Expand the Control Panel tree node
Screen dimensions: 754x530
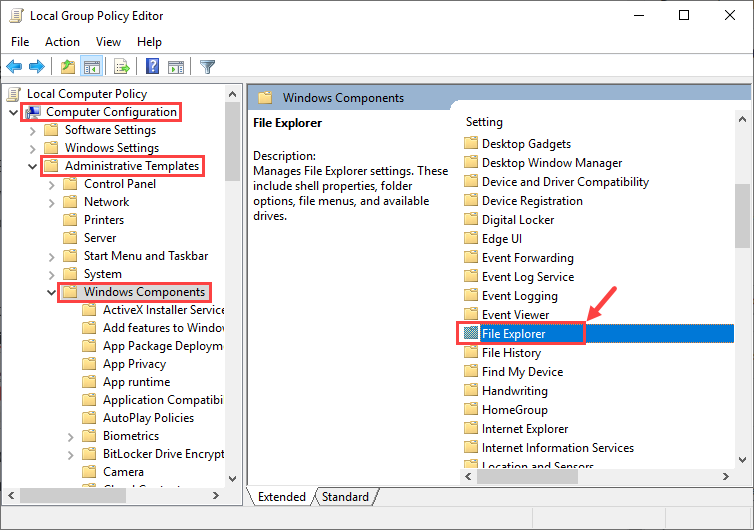52,184
